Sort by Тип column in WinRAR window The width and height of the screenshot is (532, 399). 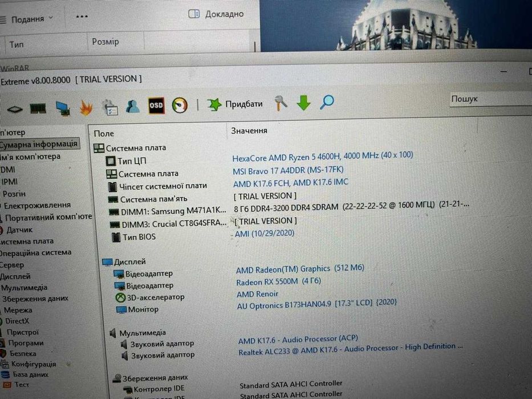coord(17,44)
